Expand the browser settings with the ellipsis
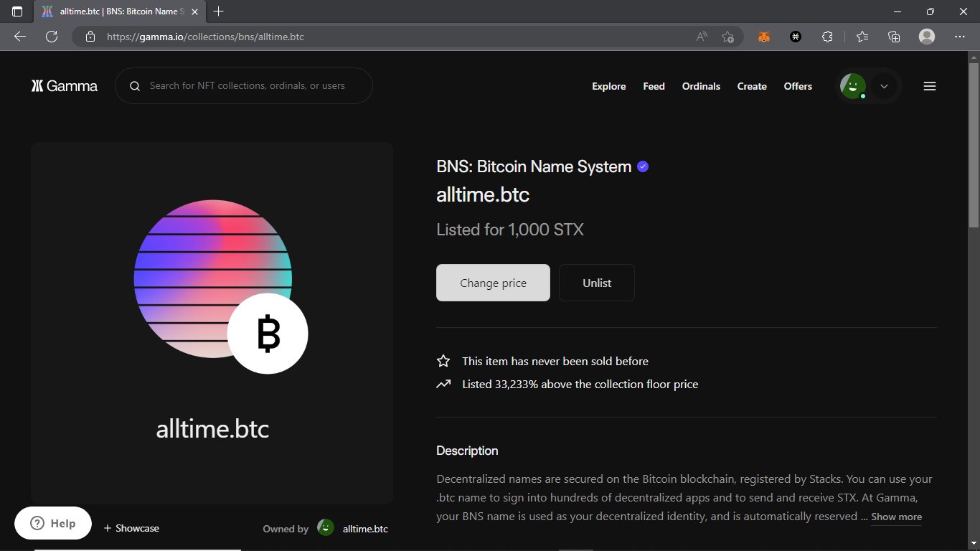This screenshot has width=980, height=551. point(959,36)
